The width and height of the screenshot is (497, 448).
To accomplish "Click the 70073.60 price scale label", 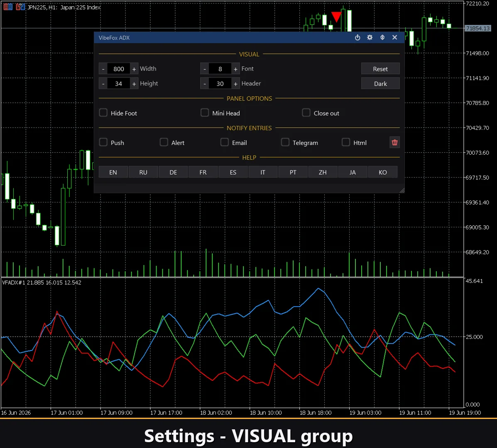I will pyautogui.click(x=477, y=153).
